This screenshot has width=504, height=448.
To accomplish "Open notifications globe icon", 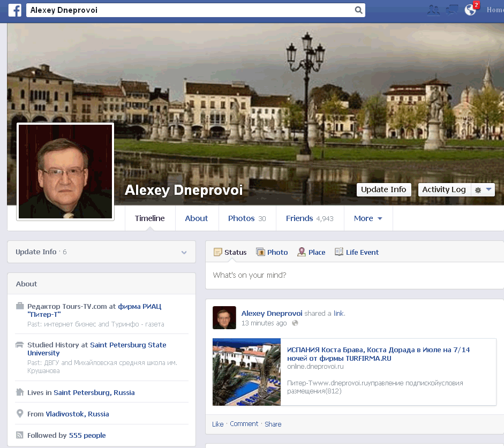I will pyautogui.click(x=470, y=10).
